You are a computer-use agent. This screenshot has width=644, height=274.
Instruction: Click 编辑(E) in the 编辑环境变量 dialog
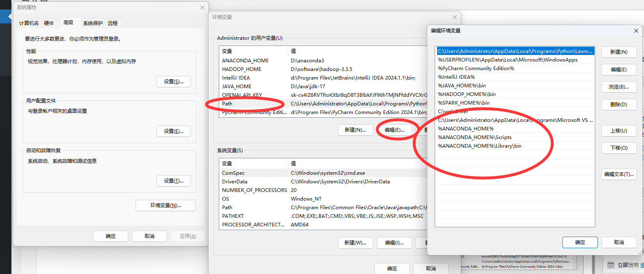pos(619,70)
